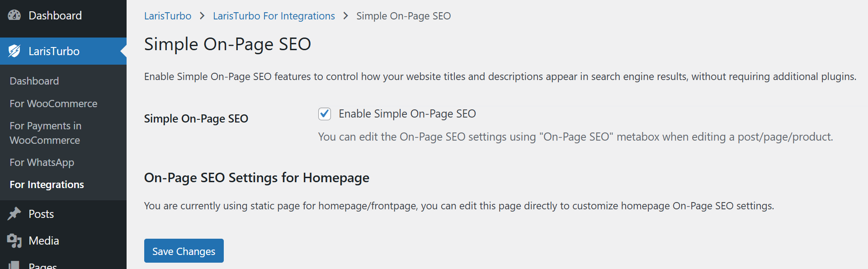The width and height of the screenshot is (868, 269).
Task: Click the Media library icon
Action: click(14, 241)
